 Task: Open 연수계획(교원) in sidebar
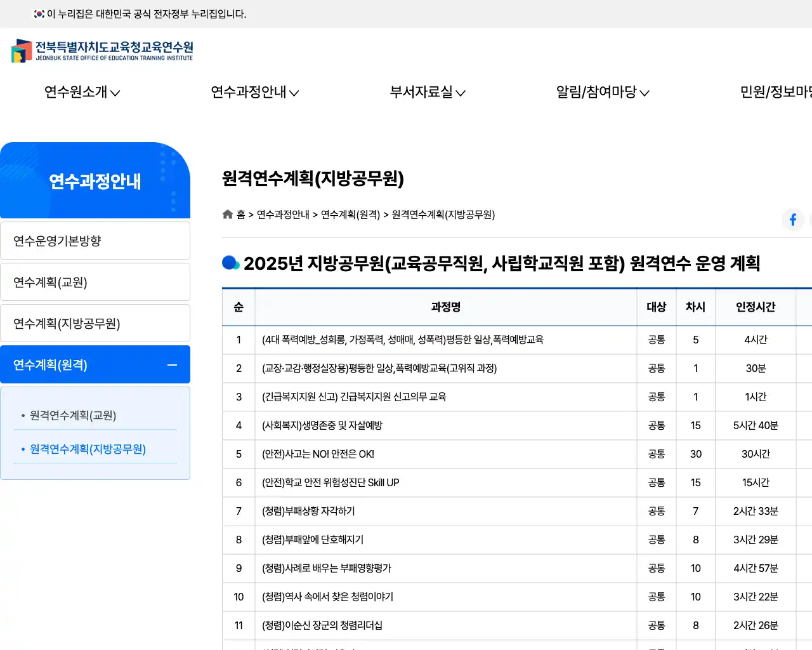95,282
